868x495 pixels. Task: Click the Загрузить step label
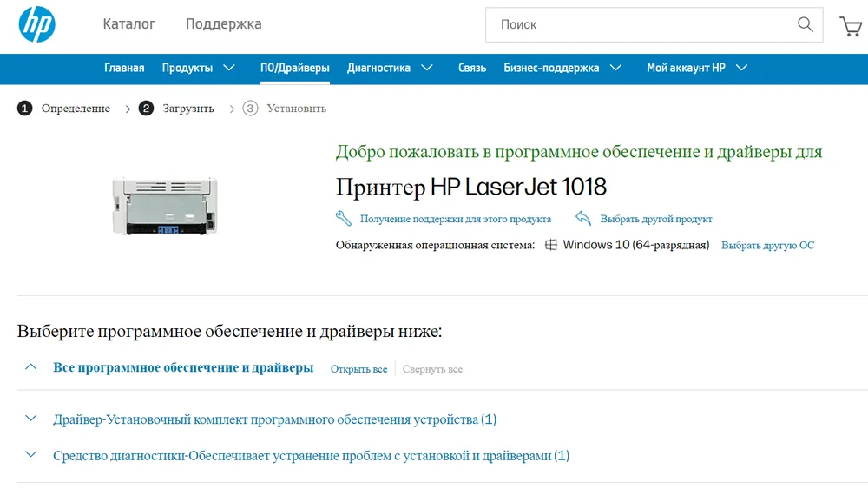pyautogui.click(x=188, y=108)
